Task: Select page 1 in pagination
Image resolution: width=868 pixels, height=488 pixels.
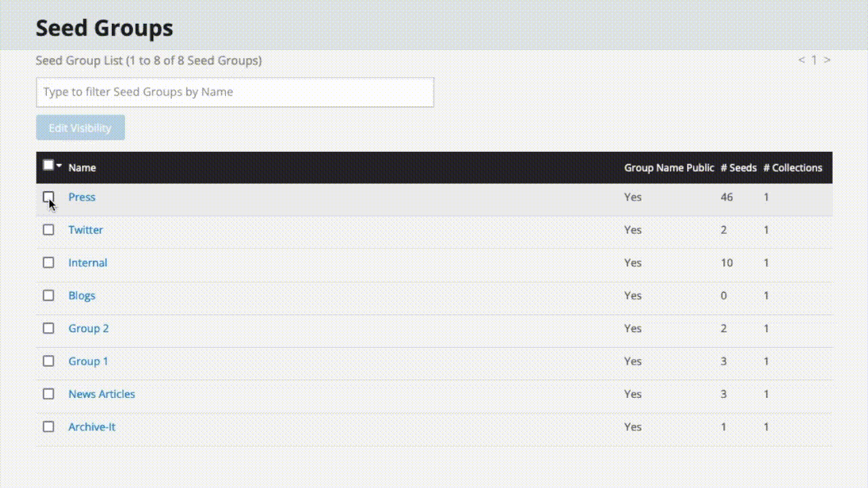Action: click(814, 60)
